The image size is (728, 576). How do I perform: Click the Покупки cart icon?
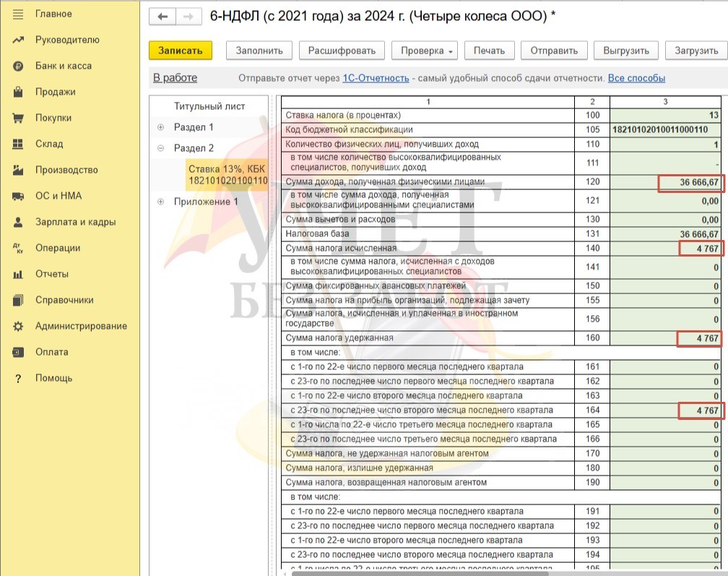(17, 119)
